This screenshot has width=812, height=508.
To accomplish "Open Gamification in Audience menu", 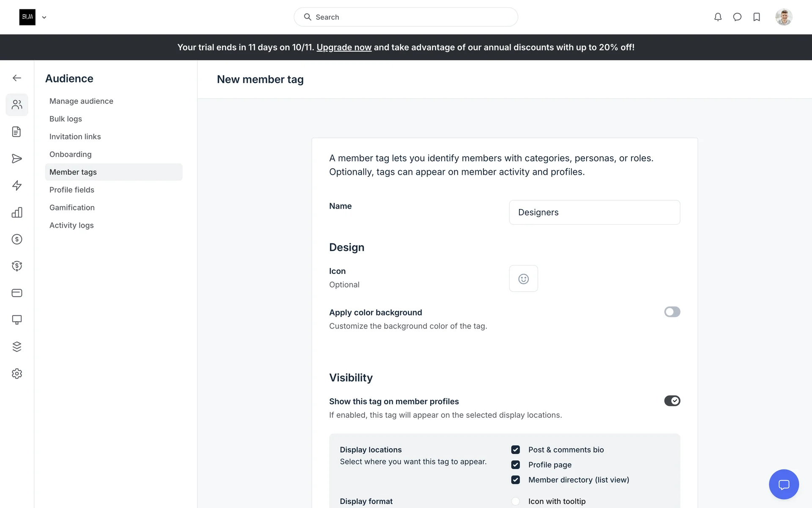I will pyautogui.click(x=72, y=207).
